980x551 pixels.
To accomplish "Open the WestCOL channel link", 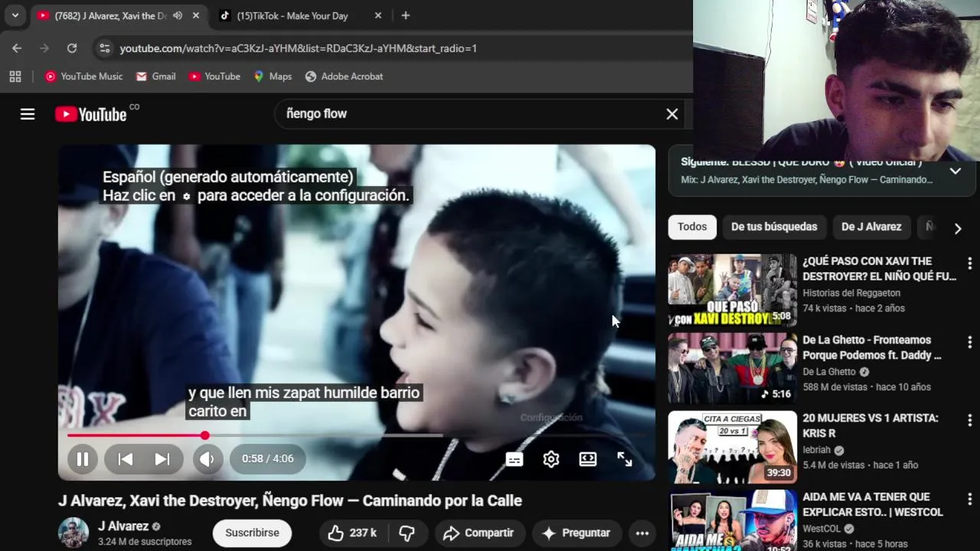I will (823, 529).
